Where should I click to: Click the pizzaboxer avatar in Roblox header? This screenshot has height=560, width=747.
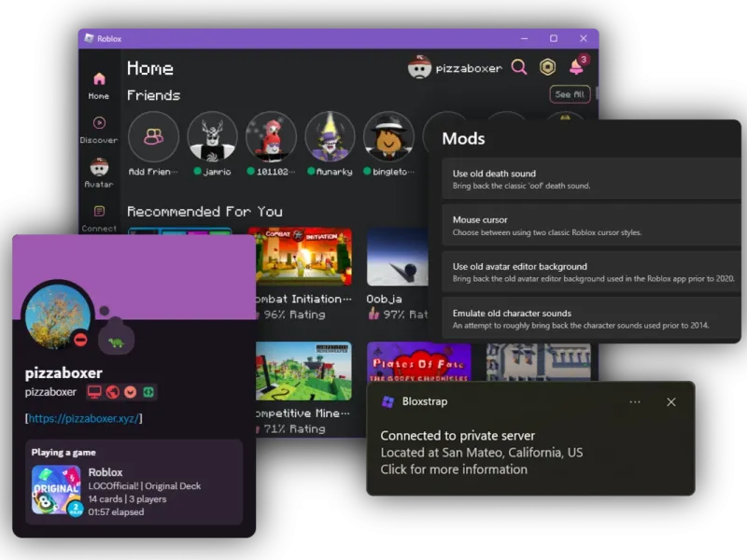click(x=419, y=67)
